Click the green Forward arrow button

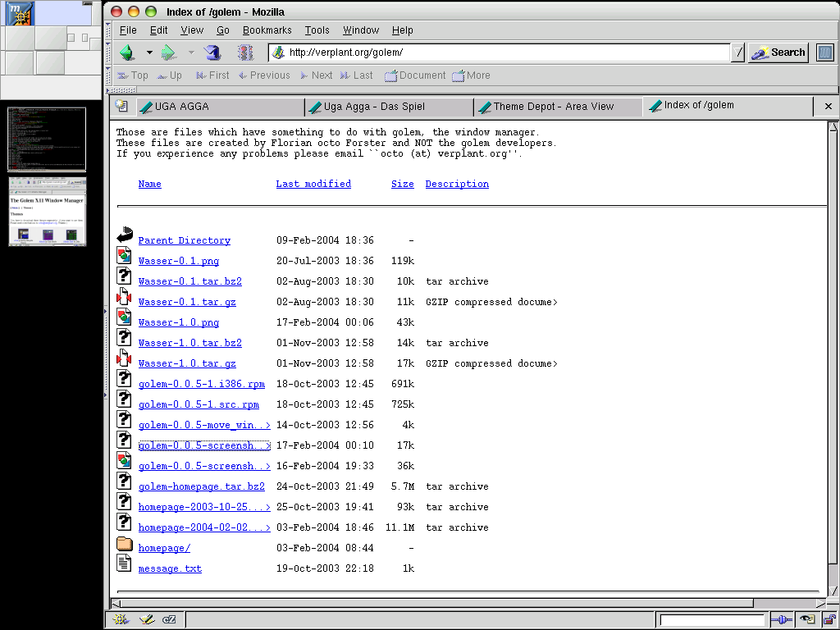click(x=168, y=52)
